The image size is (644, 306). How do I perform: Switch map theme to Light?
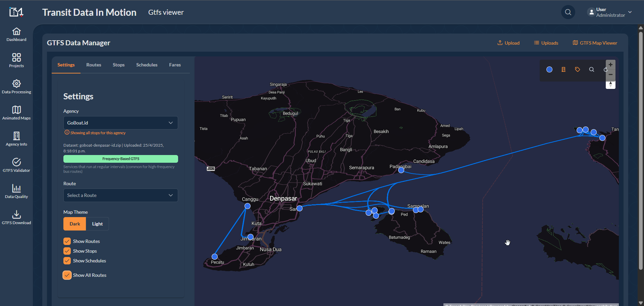click(97, 224)
